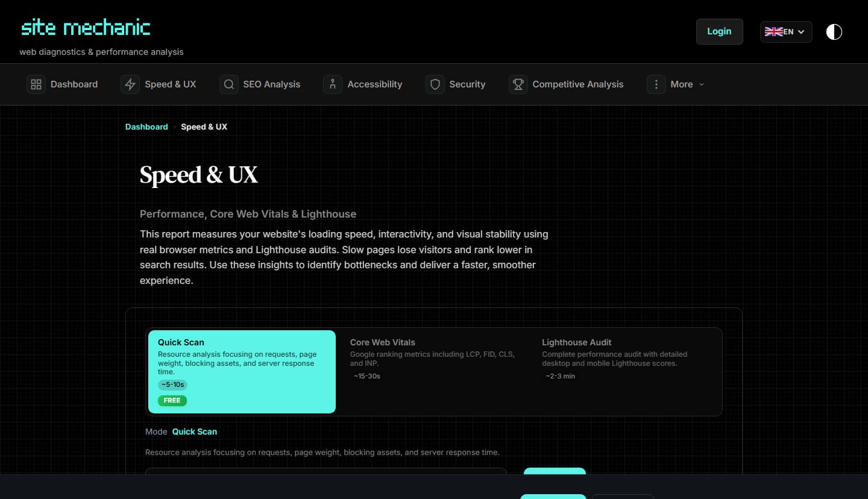Click the Security shield icon

click(x=435, y=84)
